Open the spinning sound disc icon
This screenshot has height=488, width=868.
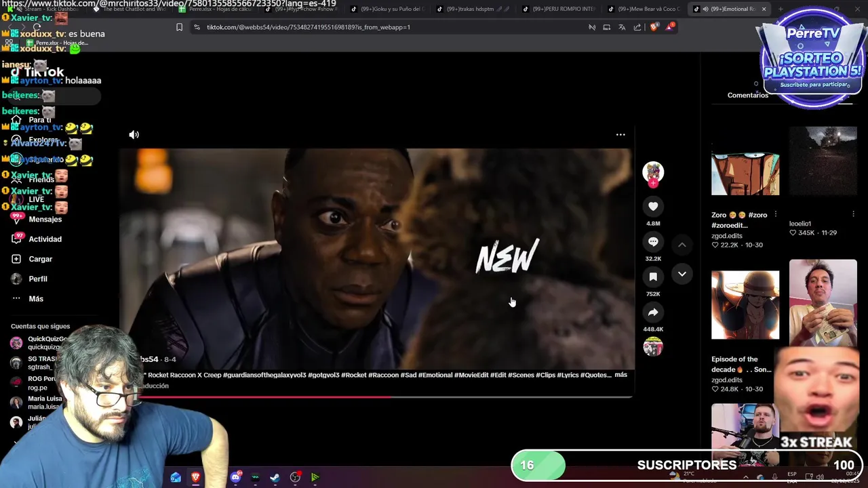[x=653, y=347]
